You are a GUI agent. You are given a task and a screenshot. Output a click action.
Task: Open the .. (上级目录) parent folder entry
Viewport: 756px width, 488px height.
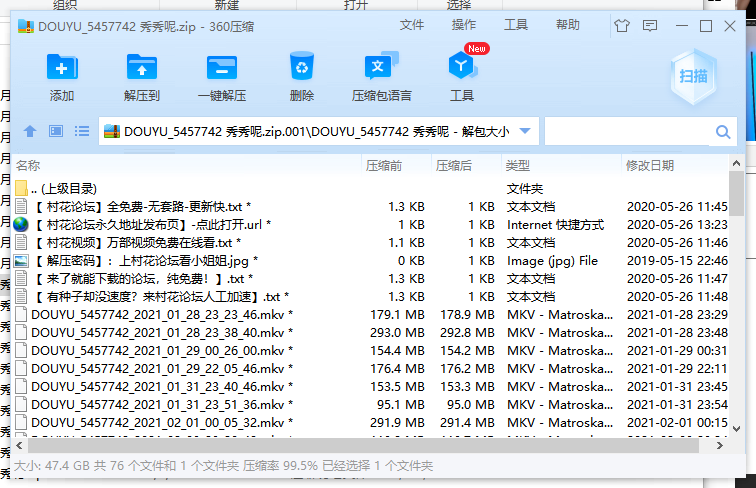pos(62,188)
